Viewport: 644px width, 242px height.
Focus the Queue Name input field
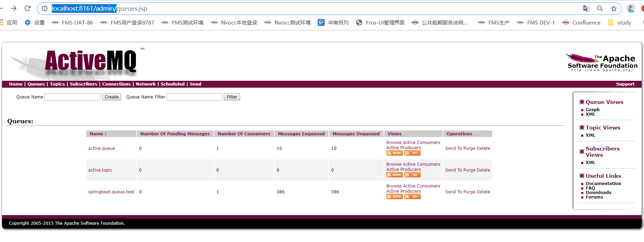coord(72,97)
